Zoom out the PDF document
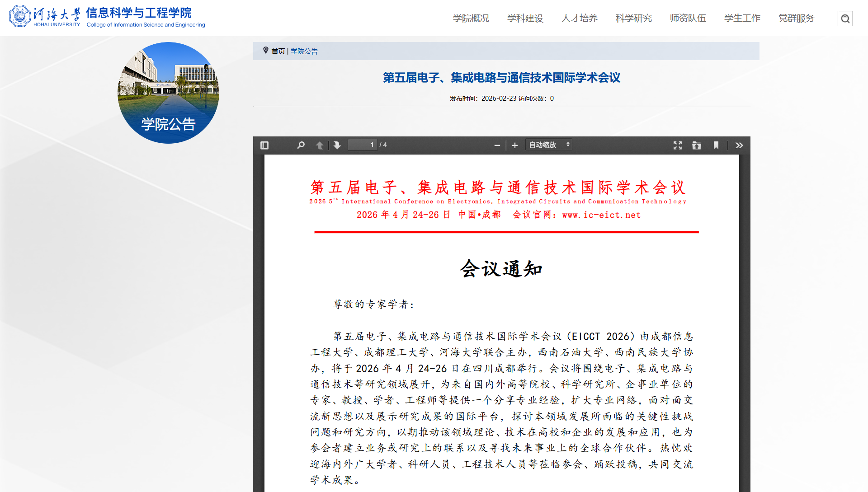The width and height of the screenshot is (868, 492). point(497,145)
